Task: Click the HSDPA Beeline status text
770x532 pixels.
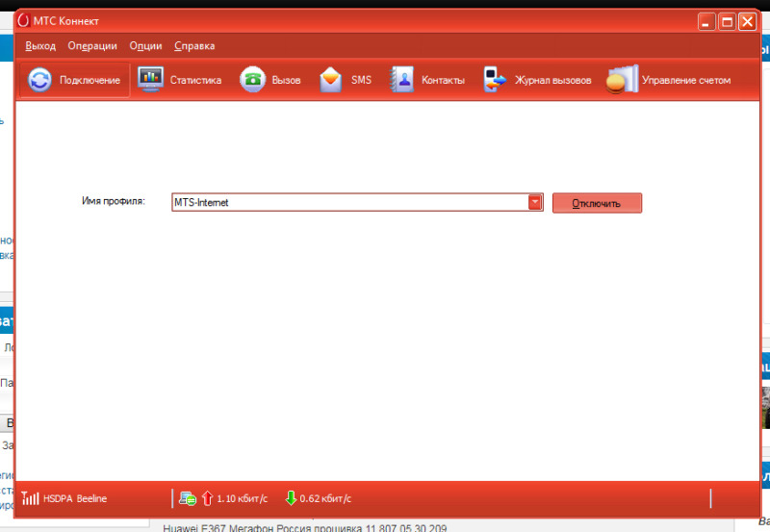Action: 75,498
